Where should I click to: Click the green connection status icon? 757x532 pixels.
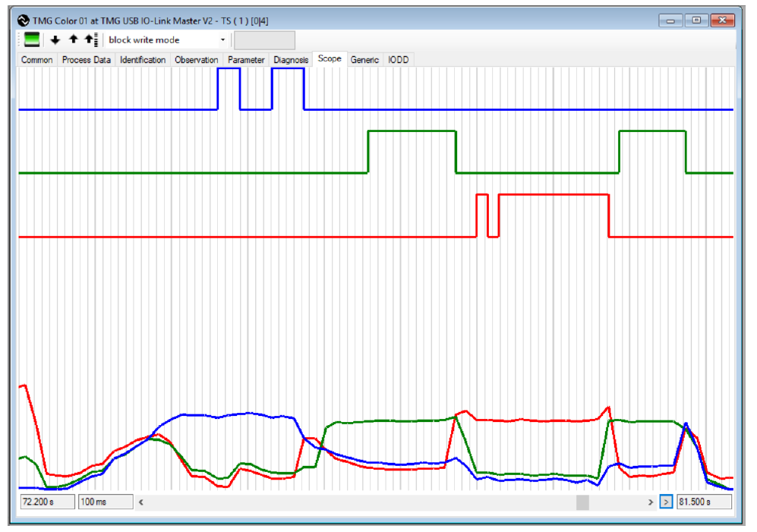(x=32, y=40)
